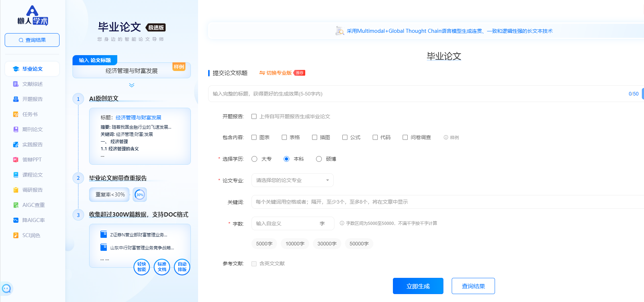
Task: Open the 论文专业 dropdown
Action: tap(292, 180)
